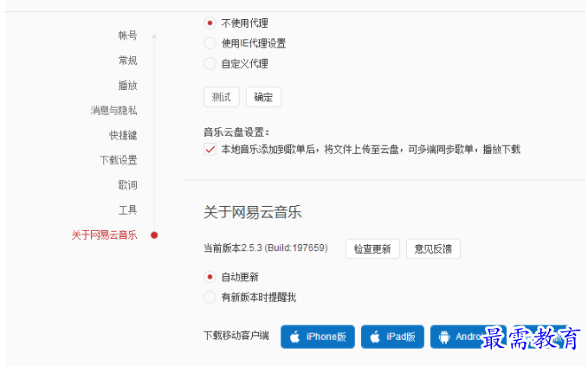Open the 下载设置 settings section
The image size is (588, 366).
(x=119, y=160)
